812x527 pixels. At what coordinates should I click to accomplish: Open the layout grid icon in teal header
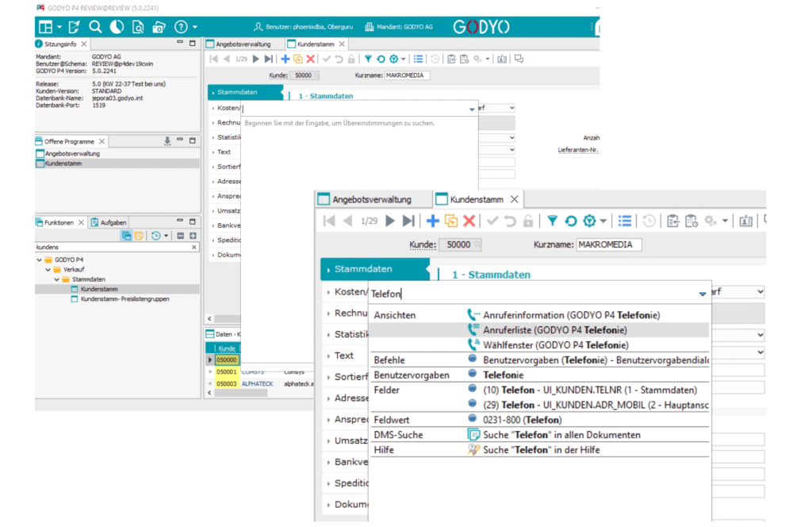(46, 27)
